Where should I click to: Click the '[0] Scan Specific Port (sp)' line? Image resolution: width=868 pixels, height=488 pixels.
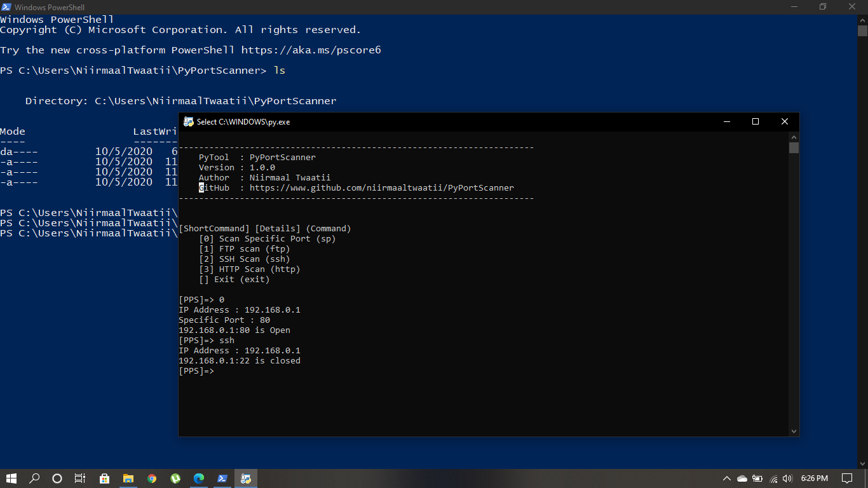[268, 238]
